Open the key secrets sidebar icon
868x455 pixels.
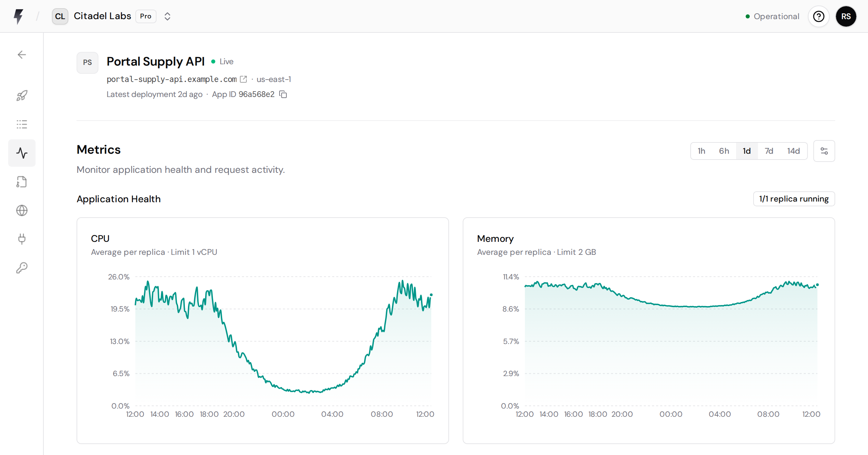click(22, 268)
